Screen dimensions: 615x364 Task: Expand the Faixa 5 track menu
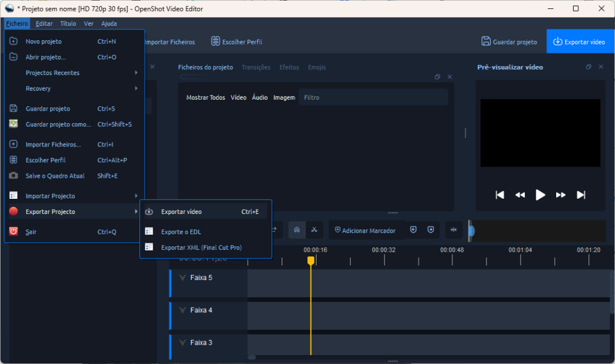point(183,278)
